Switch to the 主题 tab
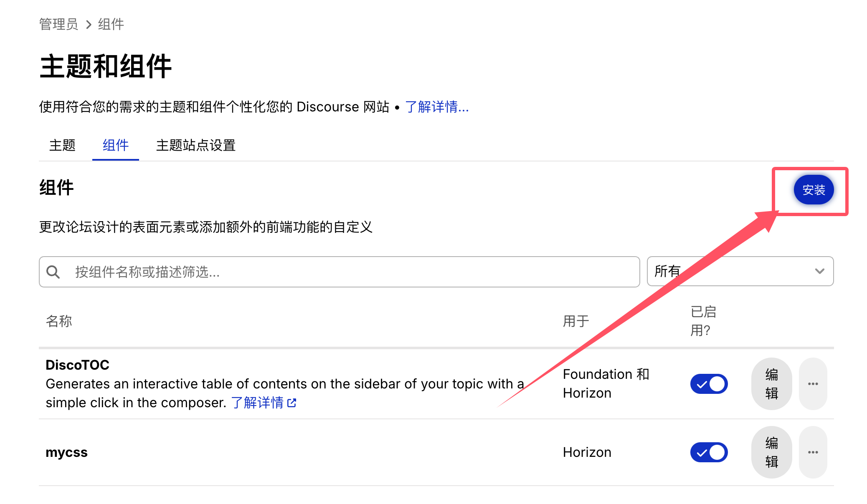The image size is (867, 504). (x=62, y=146)
